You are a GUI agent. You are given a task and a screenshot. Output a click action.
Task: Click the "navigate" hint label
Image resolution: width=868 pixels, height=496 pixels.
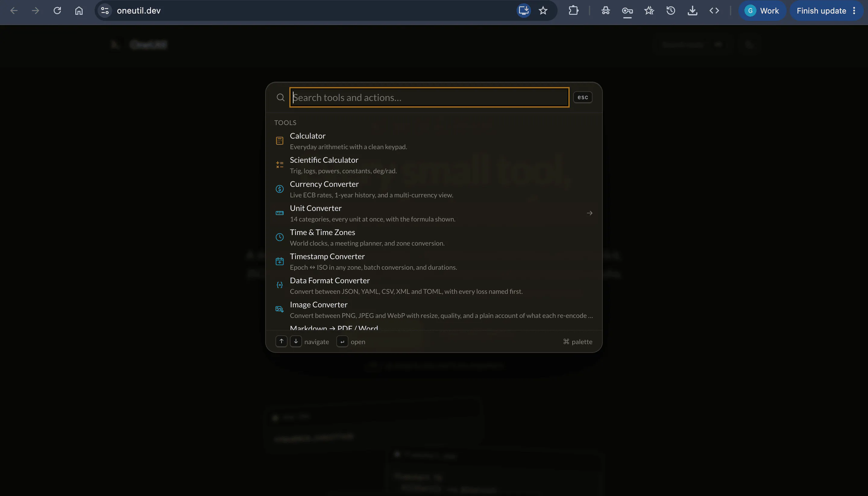coord(316,342)
